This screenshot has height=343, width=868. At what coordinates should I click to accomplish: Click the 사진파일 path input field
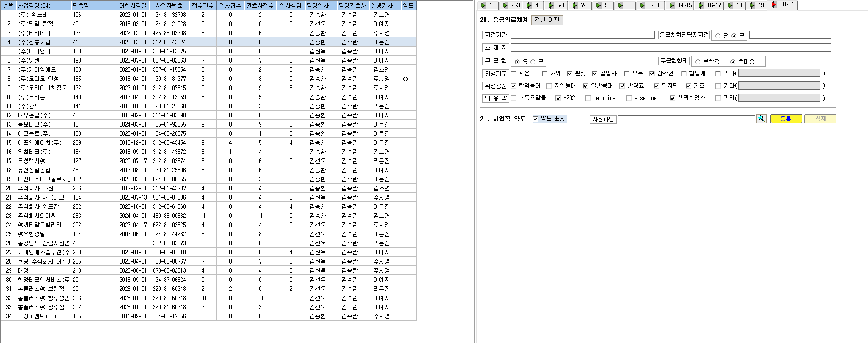pos(687,119)
